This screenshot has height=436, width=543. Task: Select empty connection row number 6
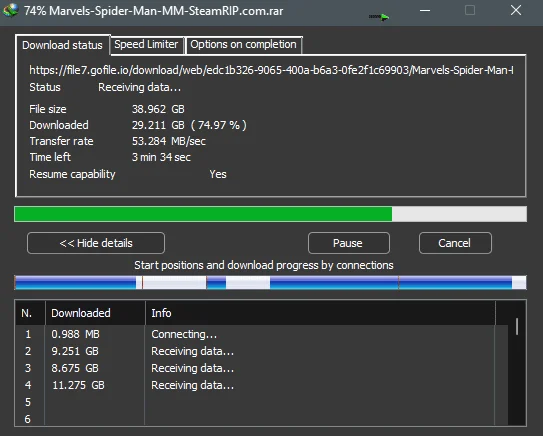coord(261,418)
